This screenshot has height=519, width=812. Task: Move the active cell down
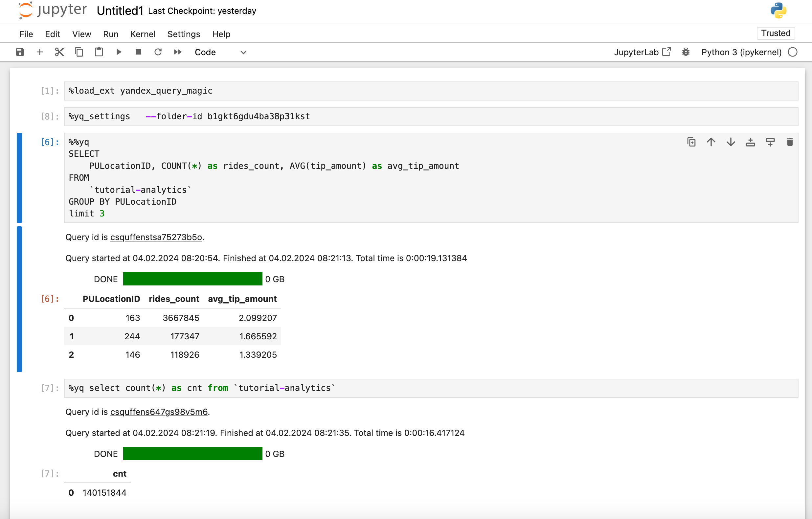pyautogui.click(x=731, y=142)
